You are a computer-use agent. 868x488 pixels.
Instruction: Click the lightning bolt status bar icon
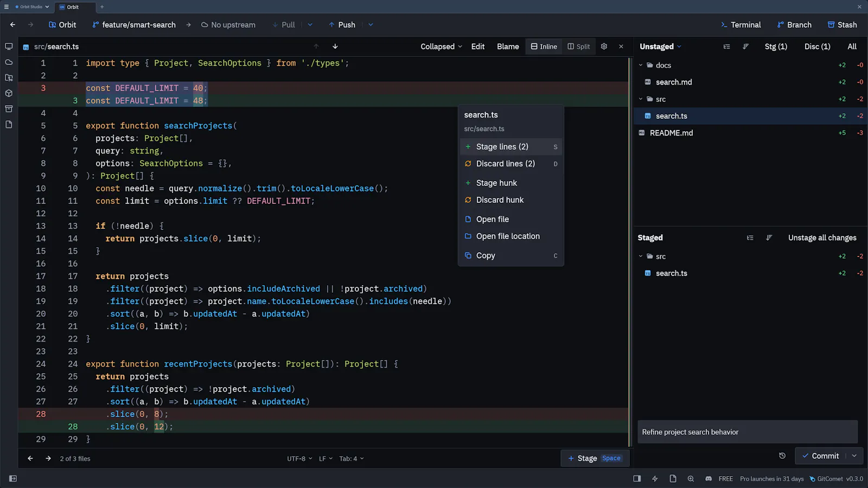point(655,479)
